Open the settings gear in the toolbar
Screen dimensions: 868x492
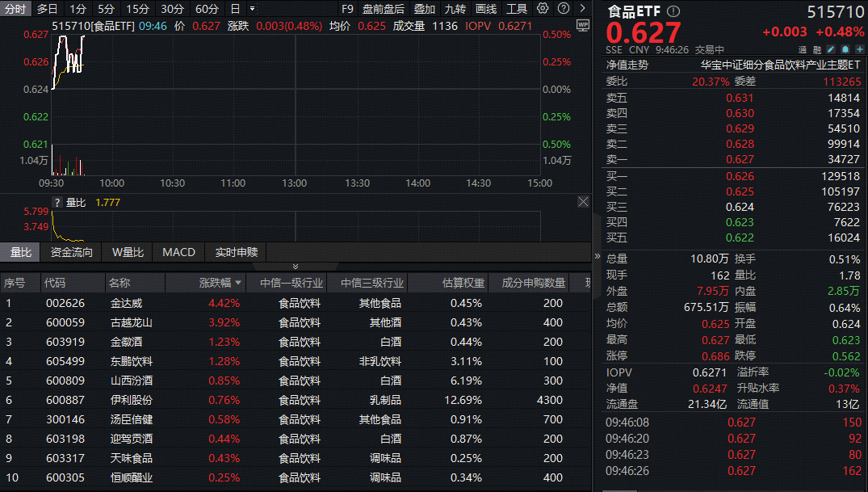tap(542, 7)
